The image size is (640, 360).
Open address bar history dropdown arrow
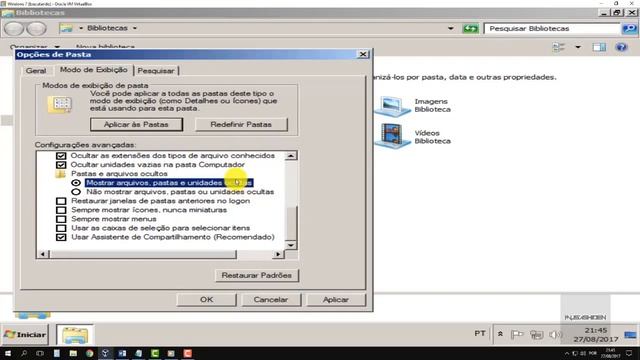(x=451, y=29)
